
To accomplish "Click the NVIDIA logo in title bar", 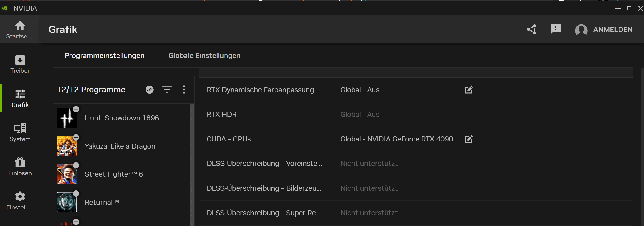I will tap(4, 8).
